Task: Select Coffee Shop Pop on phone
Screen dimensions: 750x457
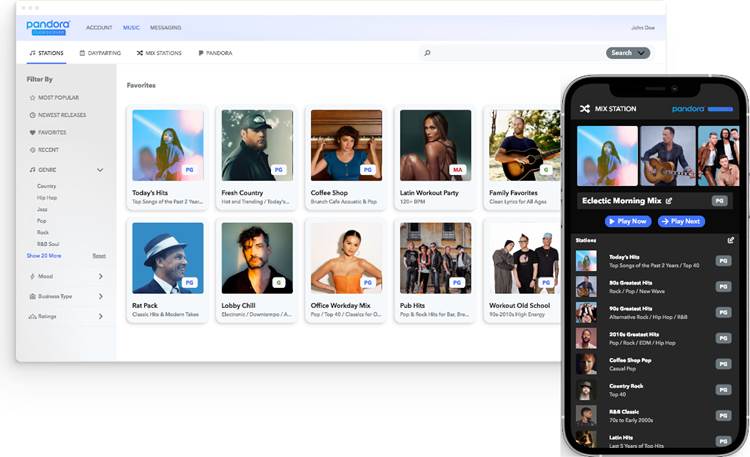Action: 653,364
